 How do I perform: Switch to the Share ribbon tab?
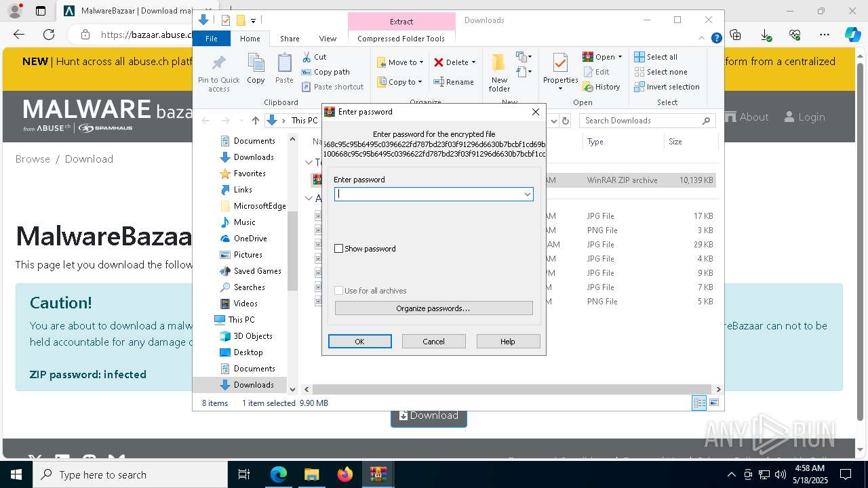290,39
